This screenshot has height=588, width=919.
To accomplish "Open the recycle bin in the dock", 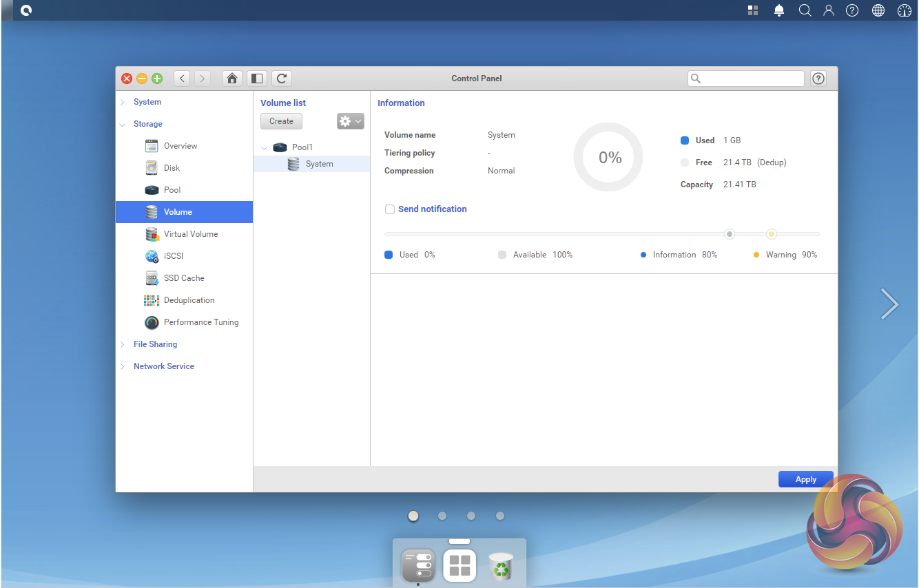I will [501, 566].
